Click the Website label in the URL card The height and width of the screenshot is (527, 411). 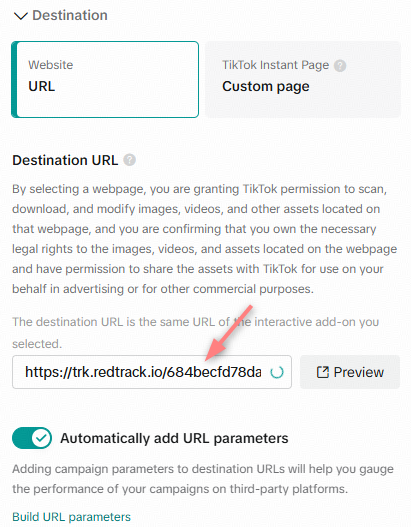pos(50,65)
